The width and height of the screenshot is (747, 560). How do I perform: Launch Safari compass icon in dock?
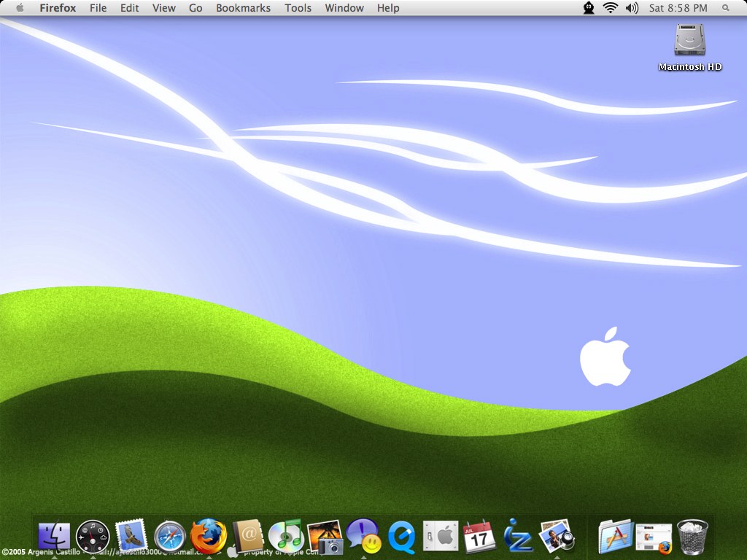169,537
